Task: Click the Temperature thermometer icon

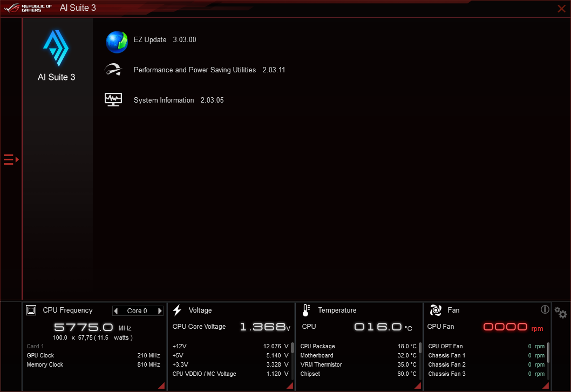Action: [305, 310]
